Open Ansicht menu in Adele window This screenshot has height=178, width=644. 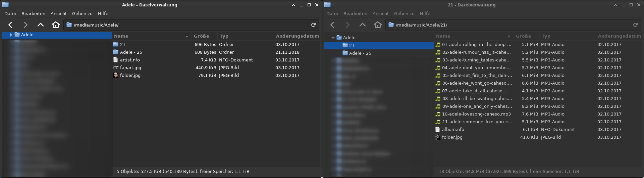(59, 13)
